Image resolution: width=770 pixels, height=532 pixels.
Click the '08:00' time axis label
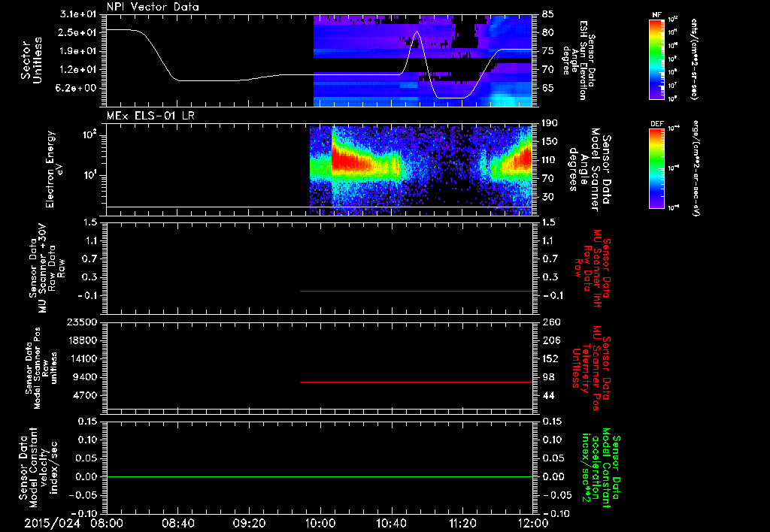[x=107, y=523]
